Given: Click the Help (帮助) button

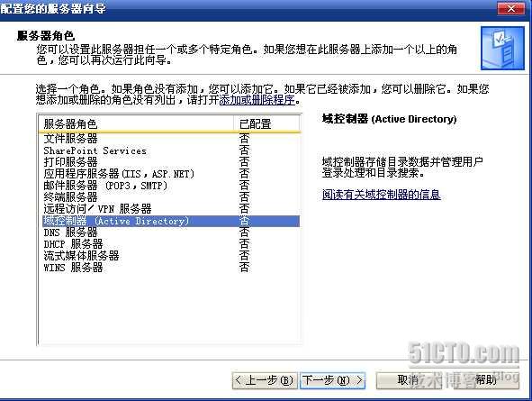Looking at the screenshot, I should [x=486, y=380].
